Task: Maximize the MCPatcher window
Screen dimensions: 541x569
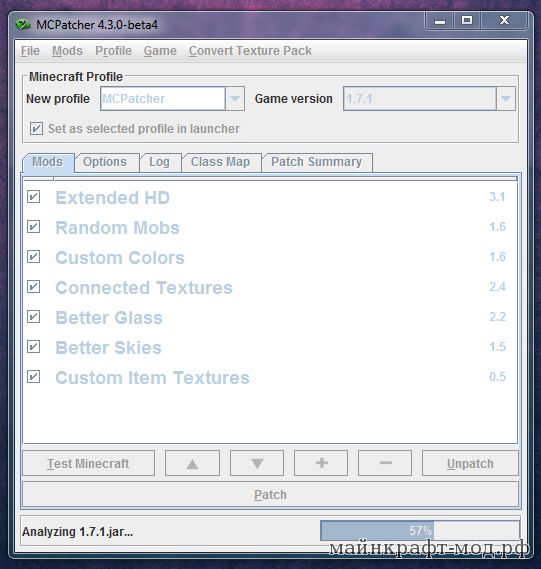Action: [x=467, y=21]
